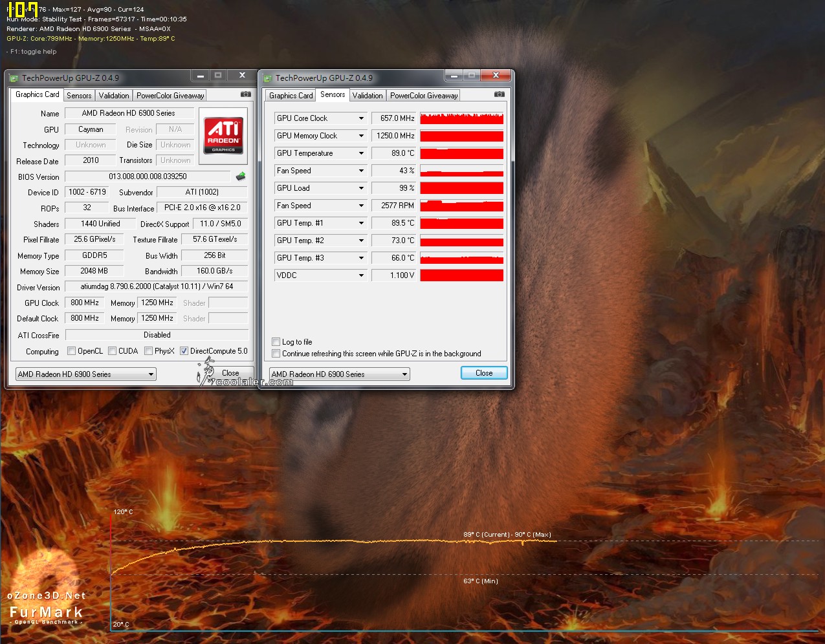This screenshot has height=644, width=825.
Task: Click the BIOS Version field 013.008.000.008.039250
Action: [148, 177]
